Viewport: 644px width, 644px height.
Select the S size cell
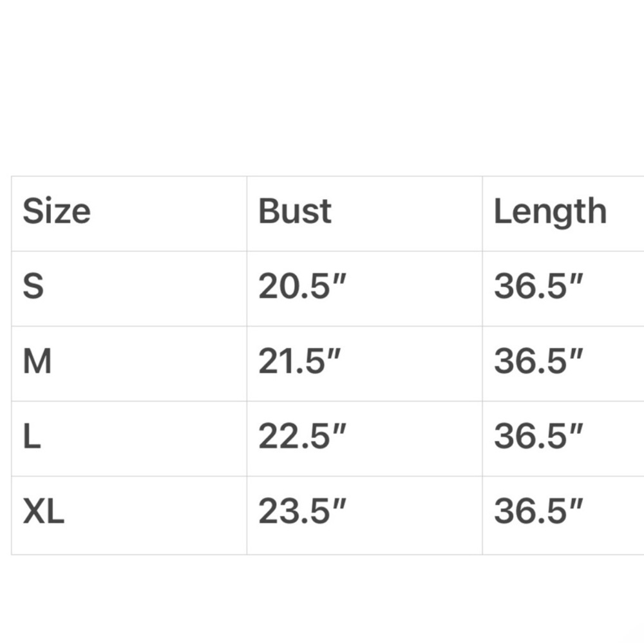tap(33, 287)
